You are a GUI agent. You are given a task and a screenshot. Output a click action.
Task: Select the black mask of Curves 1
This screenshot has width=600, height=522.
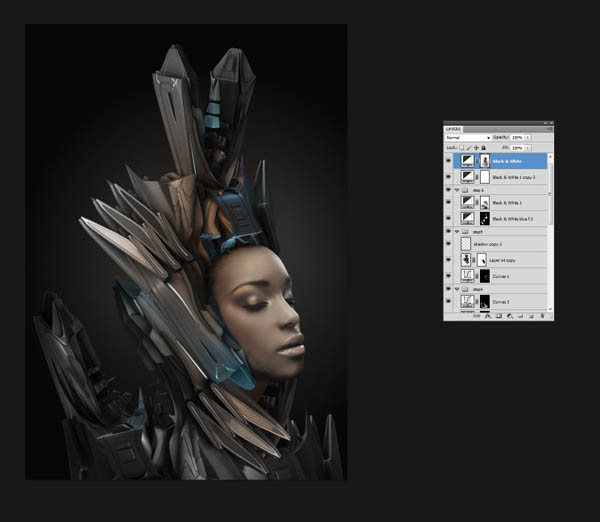click(485, 276)
